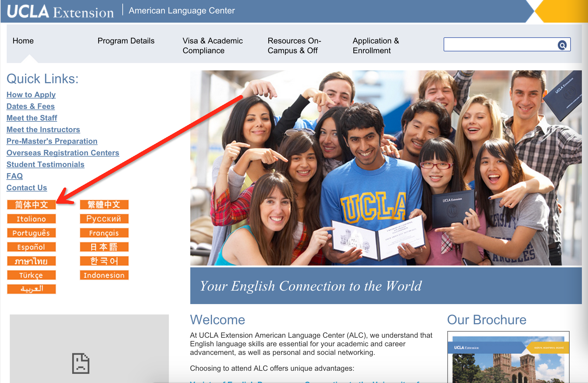
Task: Open Application & Enrollment menu
Action: click(x=376, y=46)
